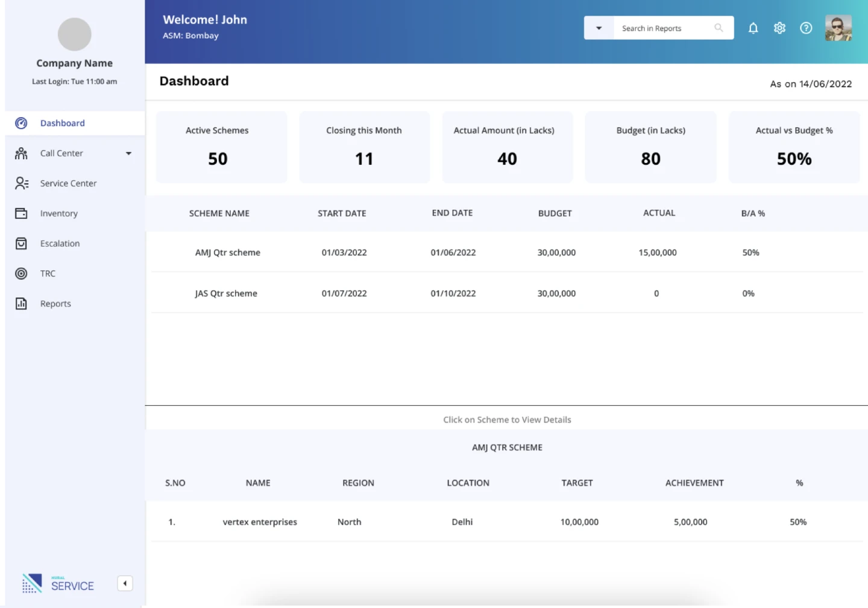Click the REGION column header
This screenshot has width=868, height=608.
point(358,483)
